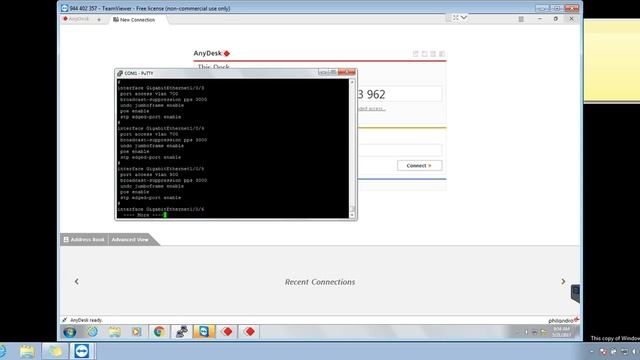Viewport: 640px width, 360px height.
Task: Click the Recent Connections heading
Action: (x=320, y=282)
